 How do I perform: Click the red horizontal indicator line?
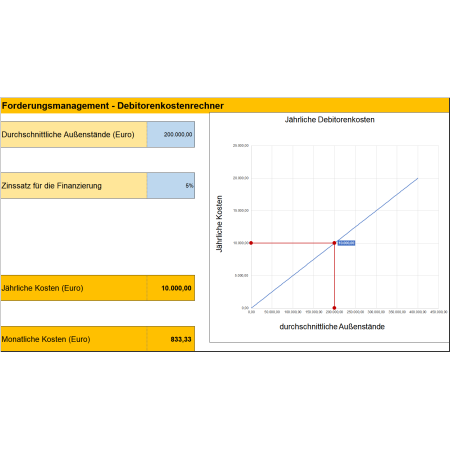point(293,243)
